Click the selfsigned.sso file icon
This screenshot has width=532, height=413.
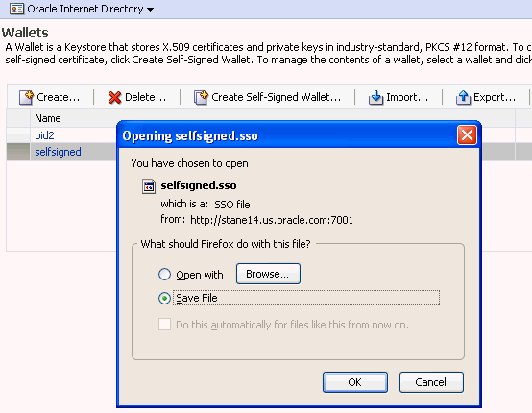pos(149,186)
